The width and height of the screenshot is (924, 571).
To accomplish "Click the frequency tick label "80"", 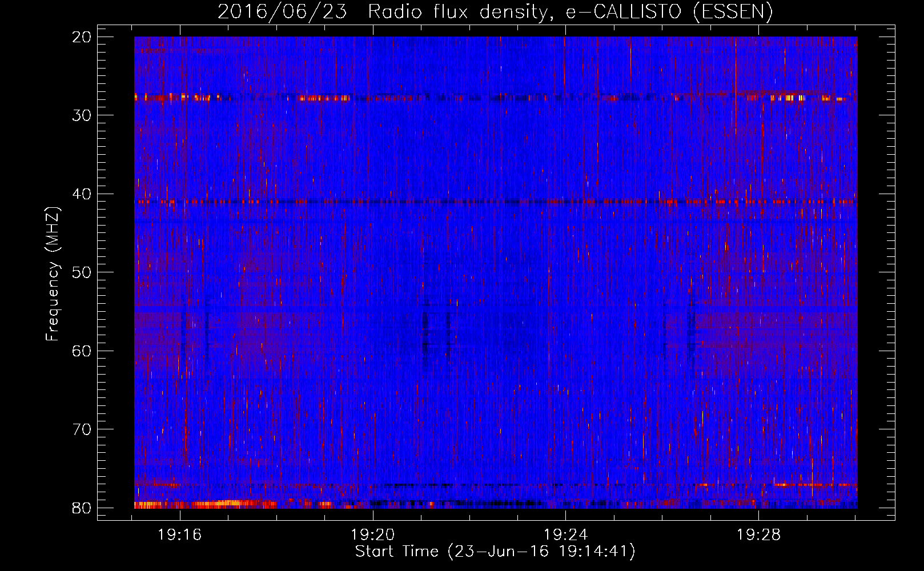I will 82,508.
